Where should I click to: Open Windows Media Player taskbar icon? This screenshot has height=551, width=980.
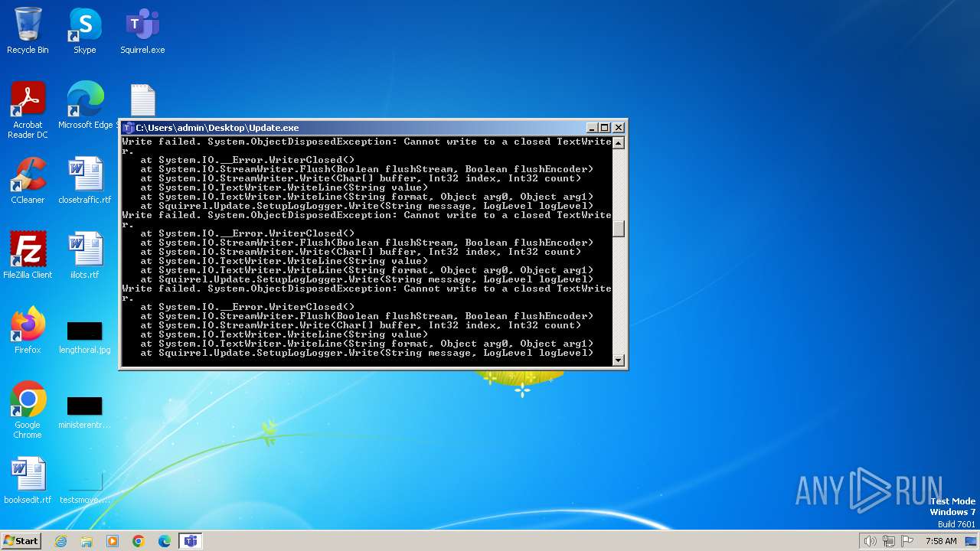[113, 541]
